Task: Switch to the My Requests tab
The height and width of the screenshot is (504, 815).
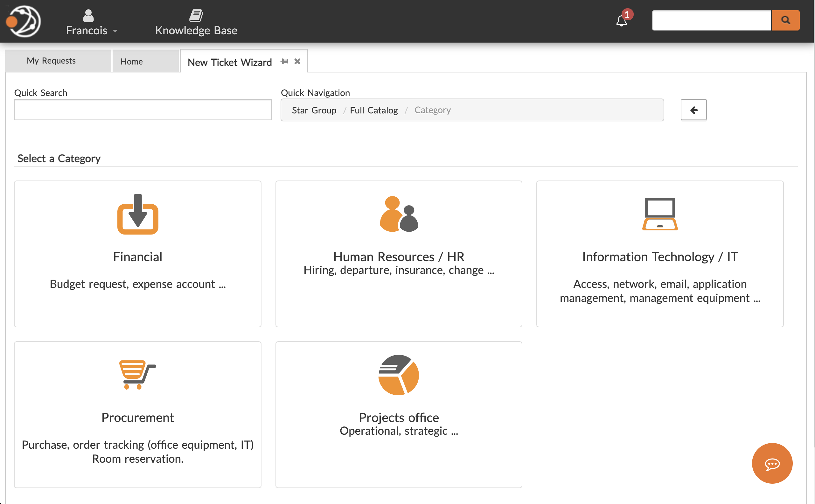Action: click(51, 61)
